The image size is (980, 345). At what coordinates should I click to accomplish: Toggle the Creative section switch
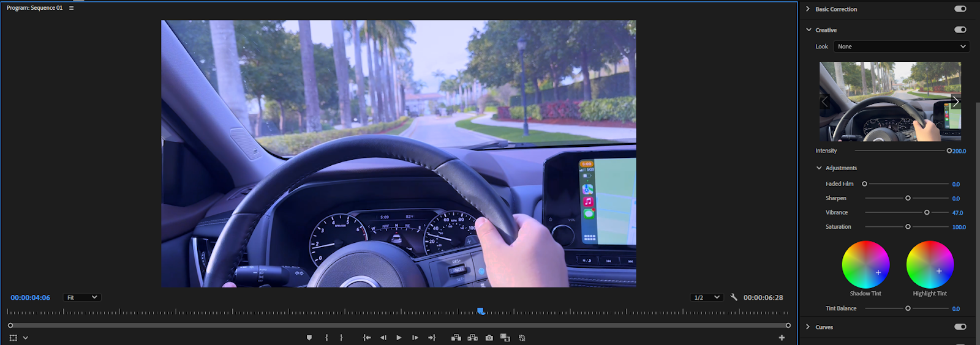tap(960, 29)
